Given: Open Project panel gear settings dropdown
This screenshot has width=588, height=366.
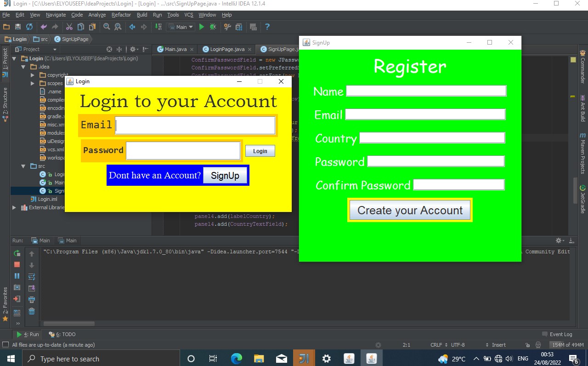Looking at the screenshot, I should [x=134, y=49].
